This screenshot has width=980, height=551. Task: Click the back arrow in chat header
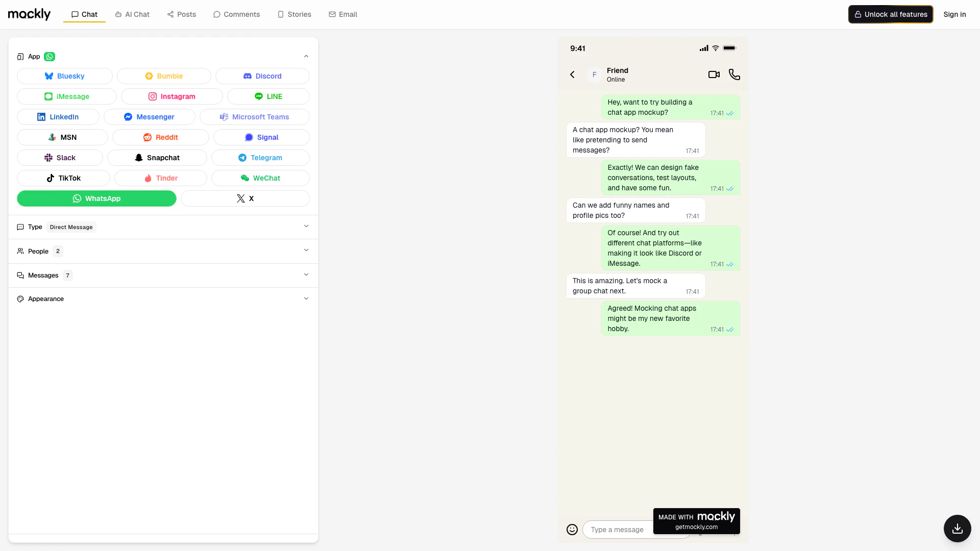[x=572, y=74]
